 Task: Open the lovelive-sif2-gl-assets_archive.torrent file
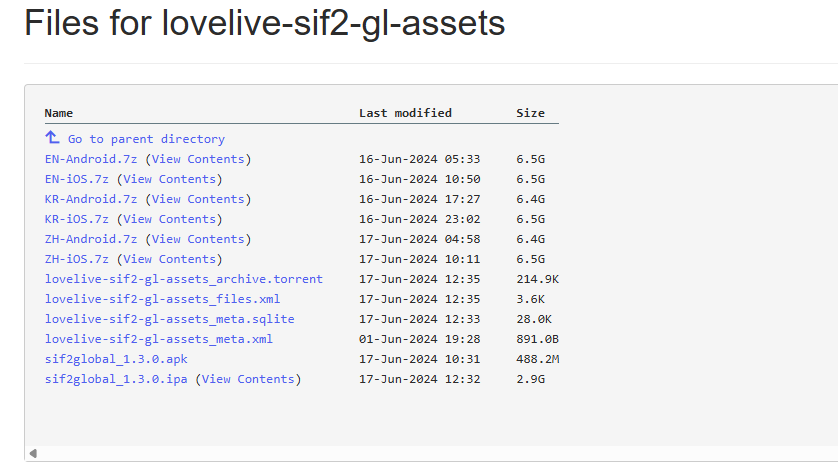click(x=184, y=279)
